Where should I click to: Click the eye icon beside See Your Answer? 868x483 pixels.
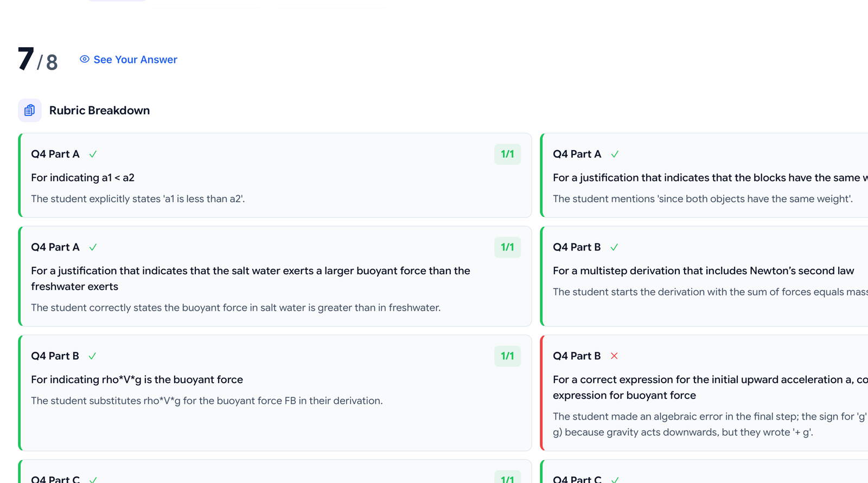coord(85,59)
